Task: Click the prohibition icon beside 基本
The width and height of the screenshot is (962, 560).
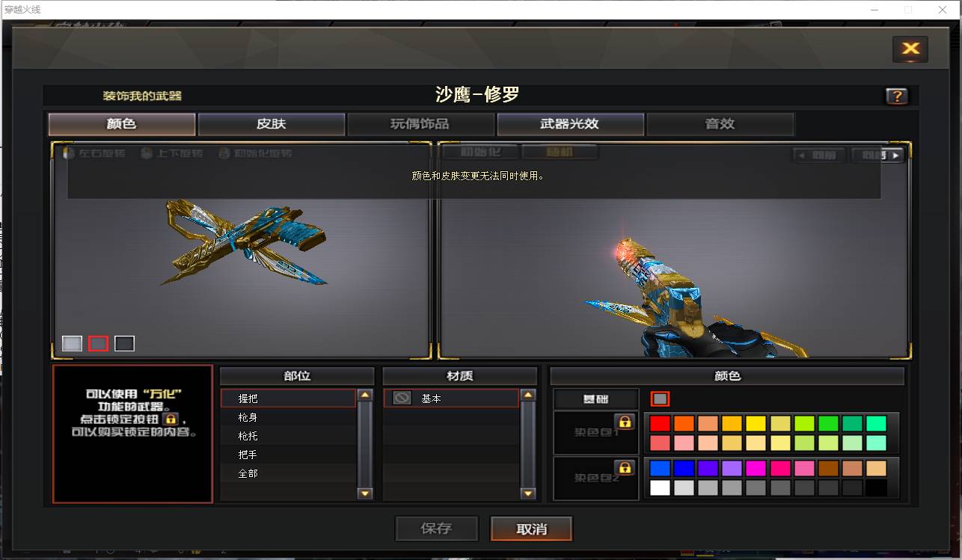Action: (402, 399)
